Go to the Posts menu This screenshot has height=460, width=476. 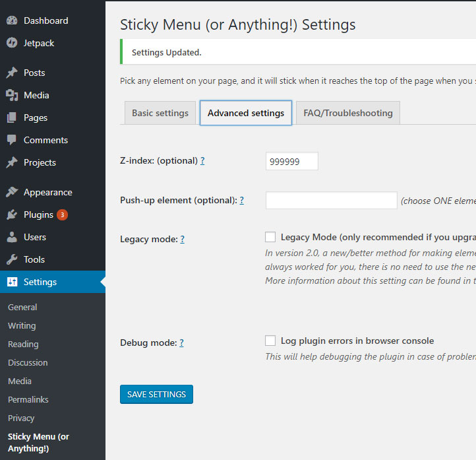tap(53, 73)
